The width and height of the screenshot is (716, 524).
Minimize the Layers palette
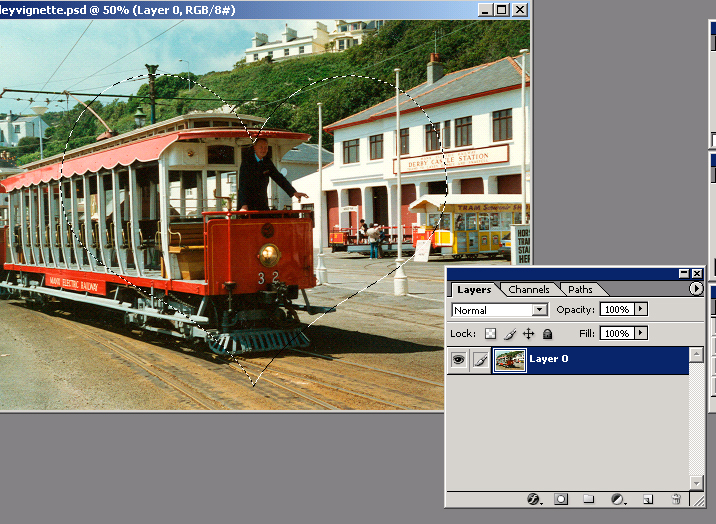point(684,273)
